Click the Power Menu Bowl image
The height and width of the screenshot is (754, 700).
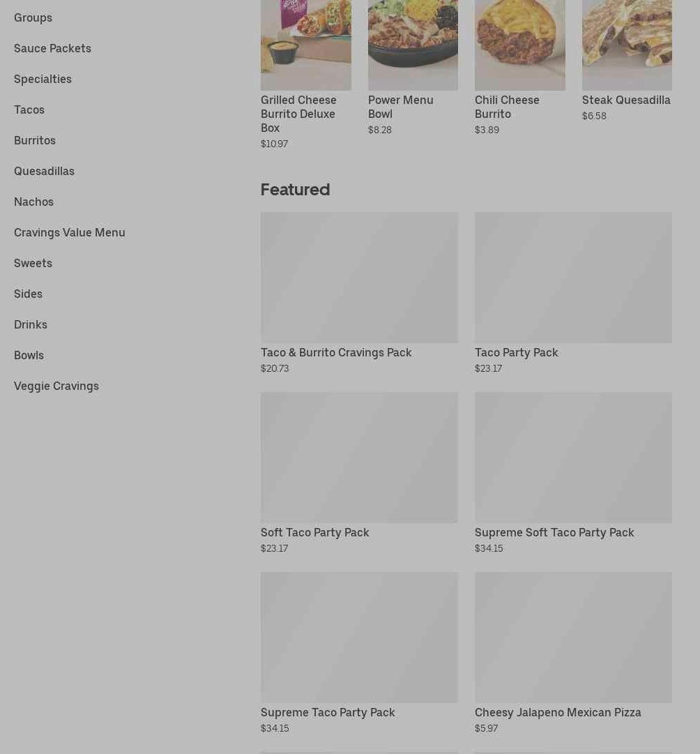tap(413, 45)
